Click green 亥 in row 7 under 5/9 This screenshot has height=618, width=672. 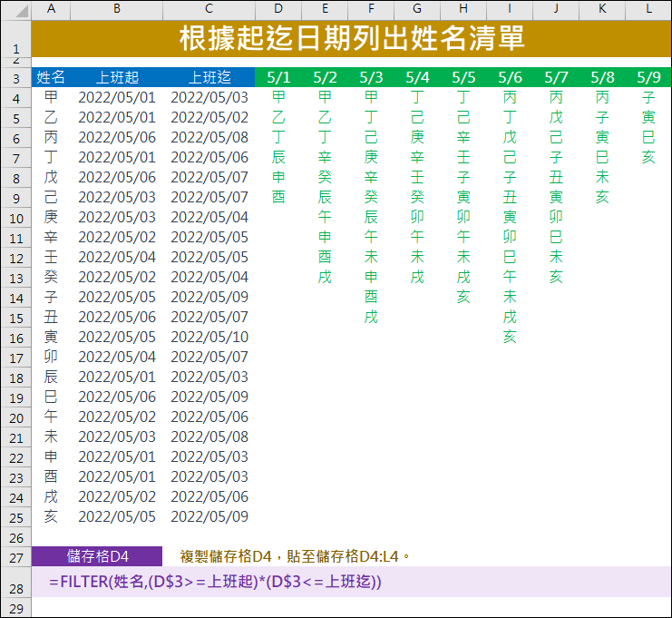coord(648,157)
